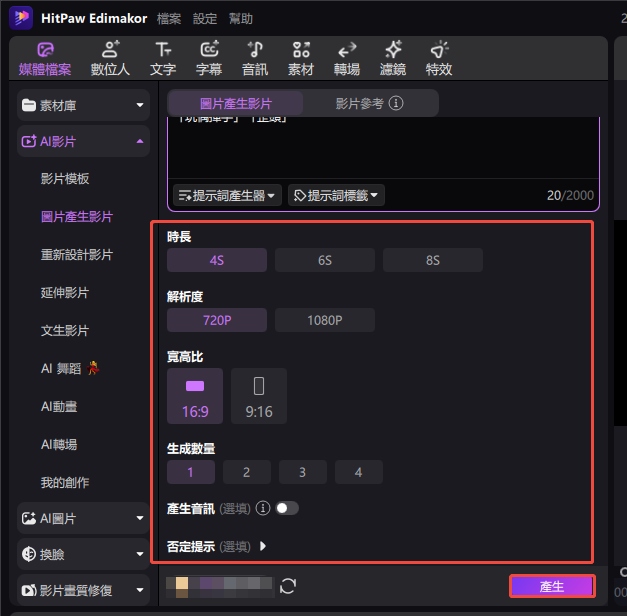Open the 媒體檔案 media tab
Image resolution: width=627 pixels, height=616 pixels.
45,58
